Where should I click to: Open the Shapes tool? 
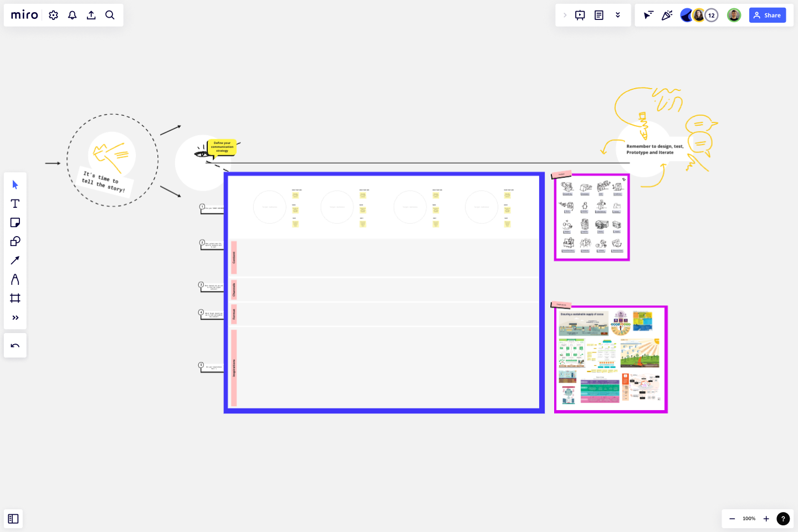tap(15, 241)
